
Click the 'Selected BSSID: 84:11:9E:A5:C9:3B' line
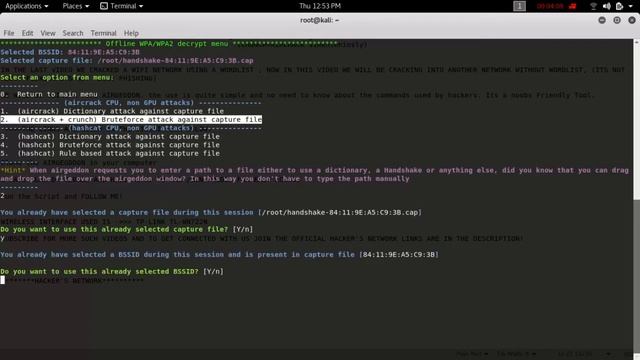(x=70, y=52)
